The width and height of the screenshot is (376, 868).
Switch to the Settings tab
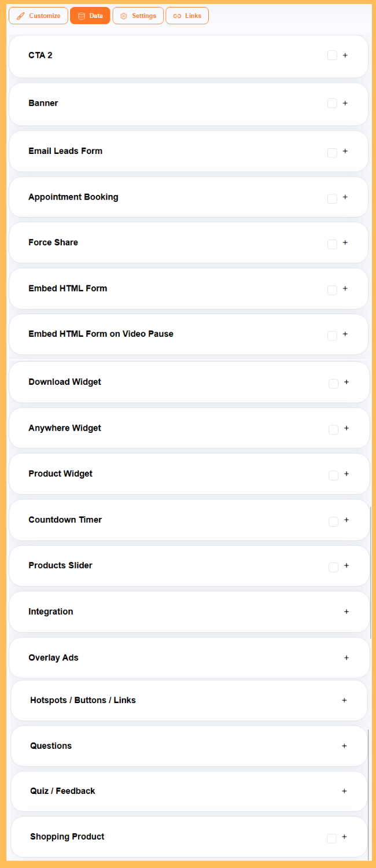pos(138,16)
